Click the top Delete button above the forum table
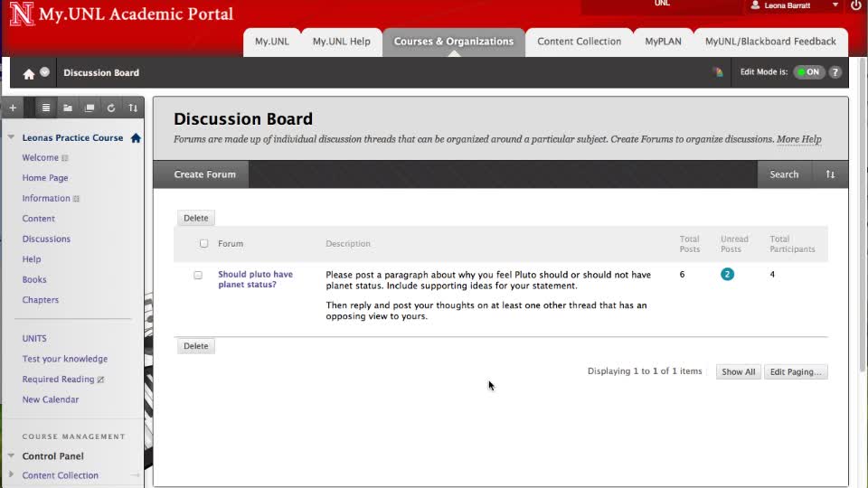Image resolution: width=868 pixels, height=488 pixels. pyautogui.click(x=196, y=218)
